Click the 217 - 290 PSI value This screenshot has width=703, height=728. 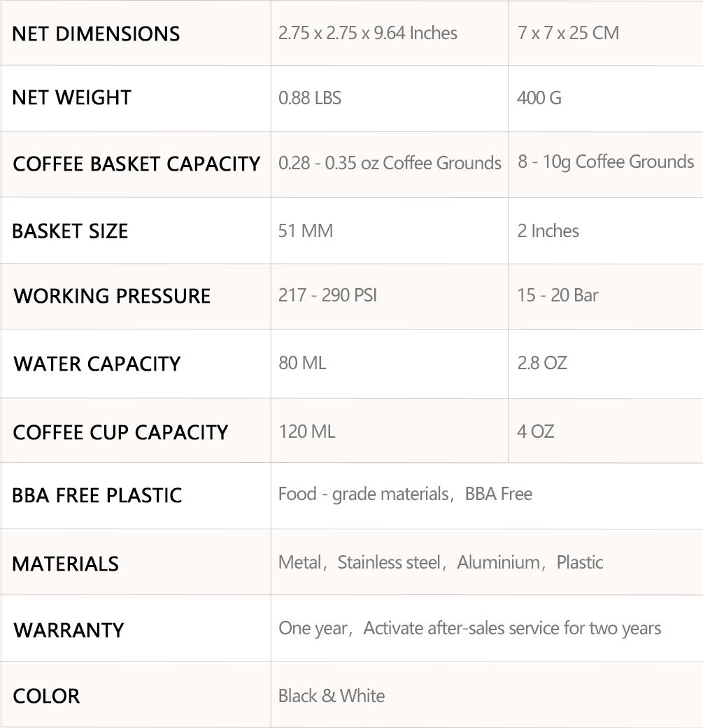327,295
